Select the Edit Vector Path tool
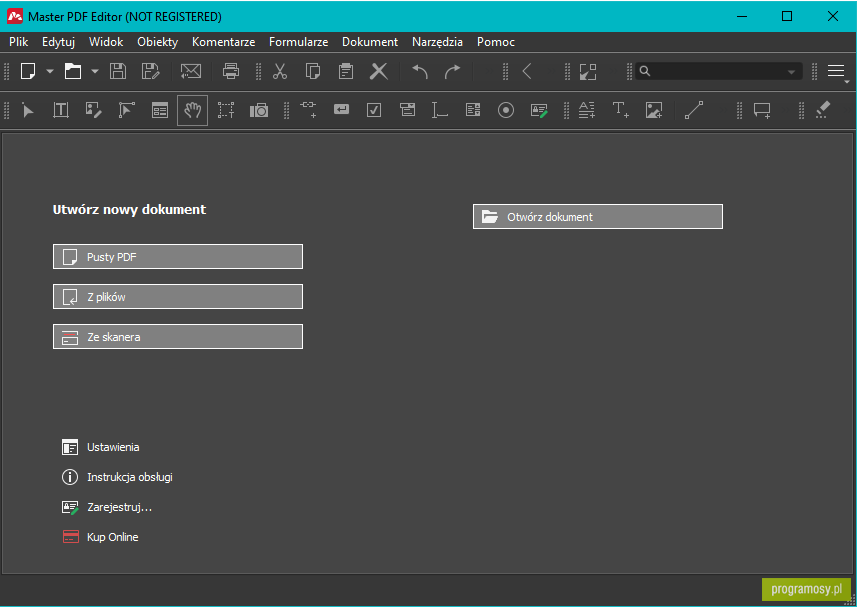 [x=126, y=110]
